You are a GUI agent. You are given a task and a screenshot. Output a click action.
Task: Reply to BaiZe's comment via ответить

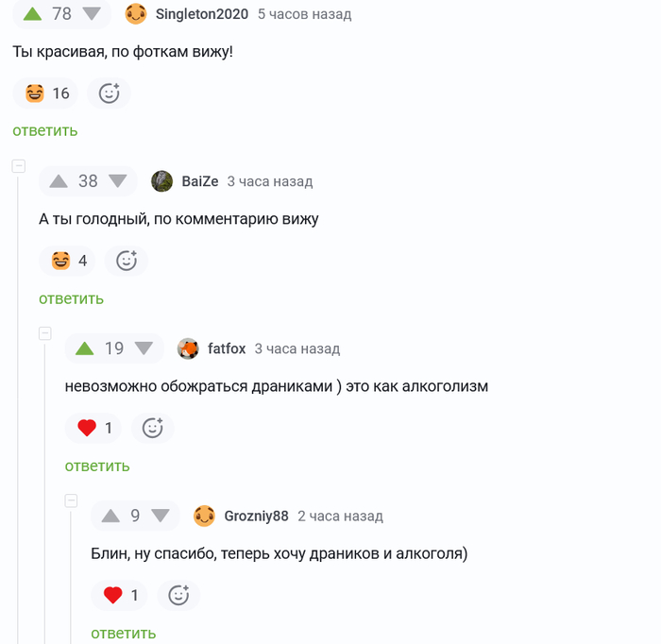[x=71, y=298]
